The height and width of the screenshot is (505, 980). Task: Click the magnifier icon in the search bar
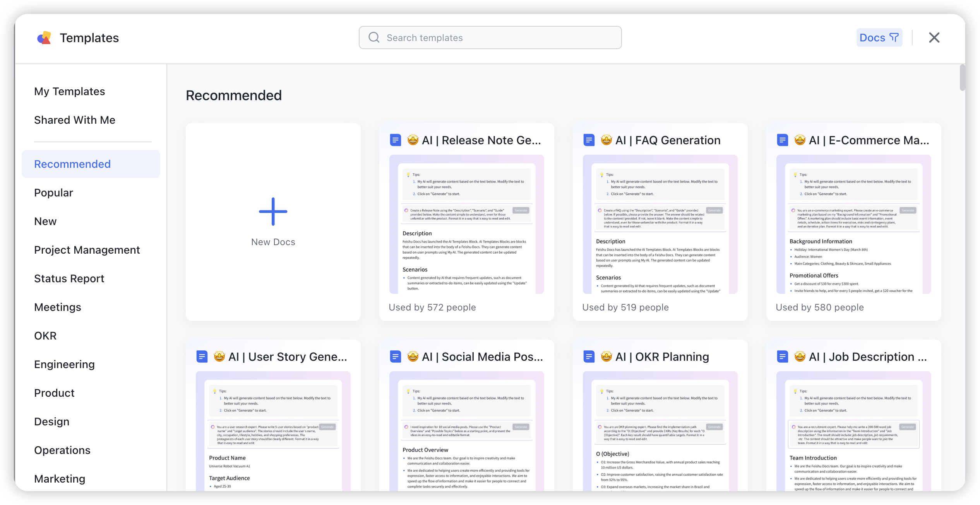click(x=374, y=38)
